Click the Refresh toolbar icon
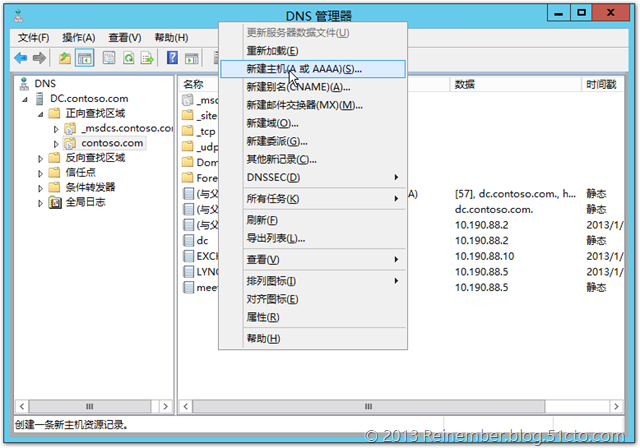Viewport: 640px width, 448px height. tap(128, 58)
